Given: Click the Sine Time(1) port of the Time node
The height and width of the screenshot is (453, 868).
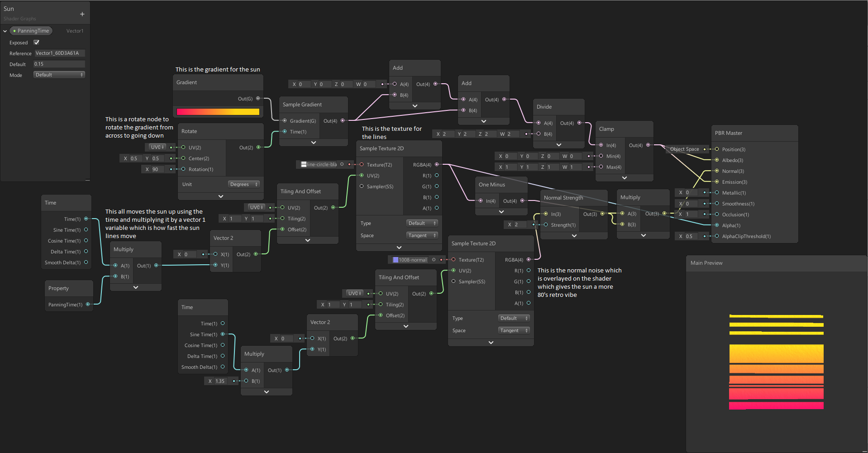Looking at the screenshot, I should (x=86, y=230).
